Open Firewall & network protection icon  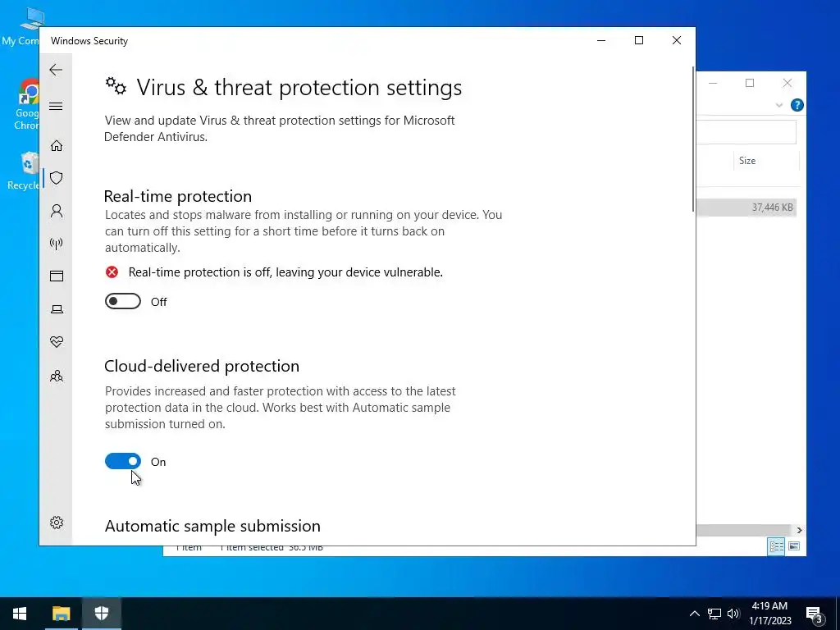57,244
